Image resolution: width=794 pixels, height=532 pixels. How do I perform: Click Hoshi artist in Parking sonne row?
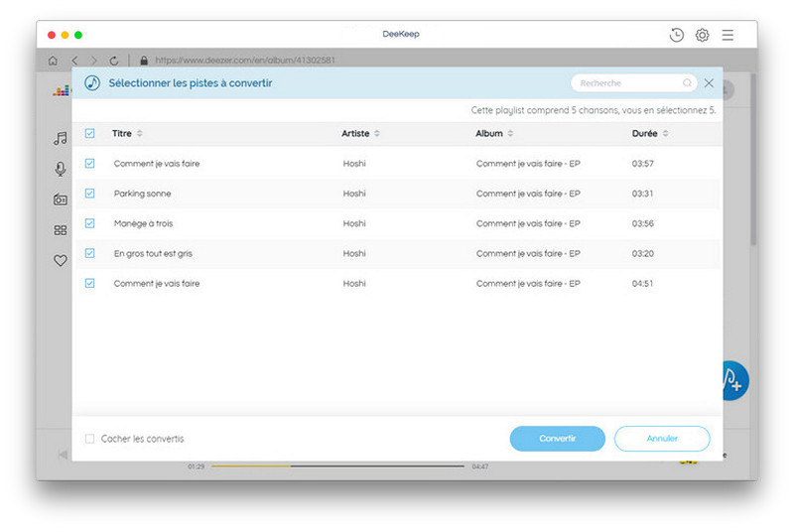[x=354, y=194]
